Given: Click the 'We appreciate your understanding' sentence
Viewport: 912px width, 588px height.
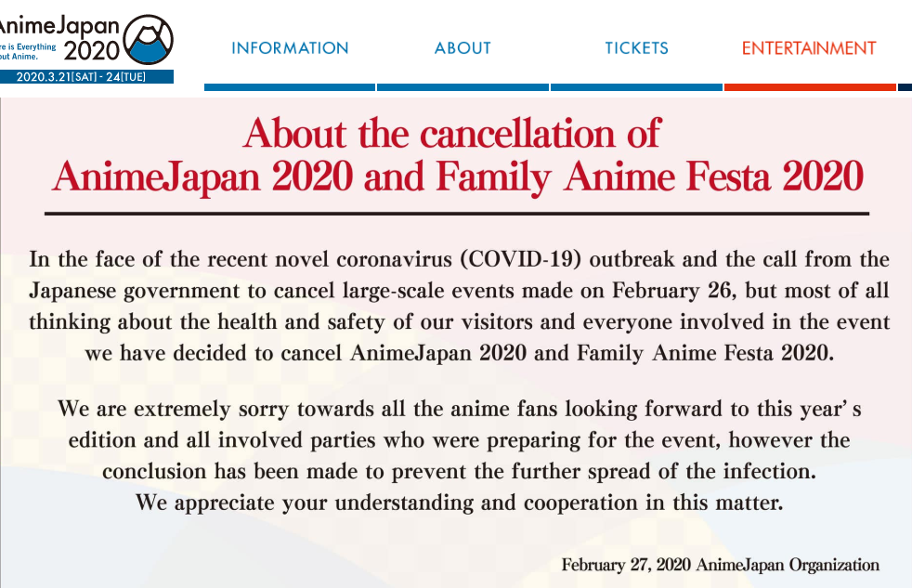Looking at the screenshot, I should [459, 503].
